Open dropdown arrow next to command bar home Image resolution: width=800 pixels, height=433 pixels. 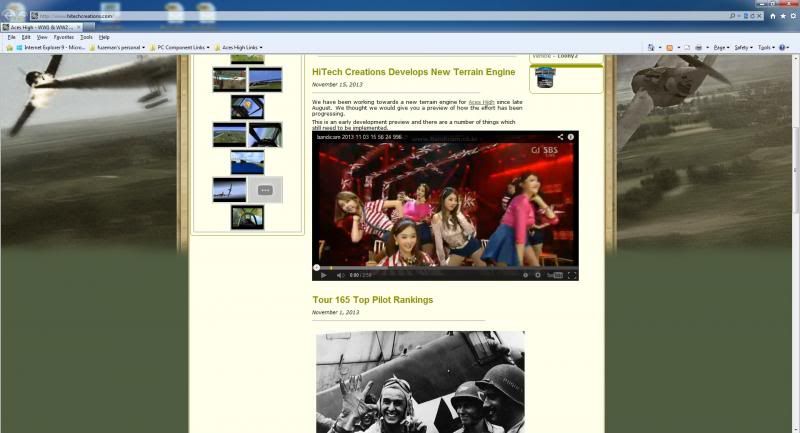pyautogui.click(x=660, y=47)
